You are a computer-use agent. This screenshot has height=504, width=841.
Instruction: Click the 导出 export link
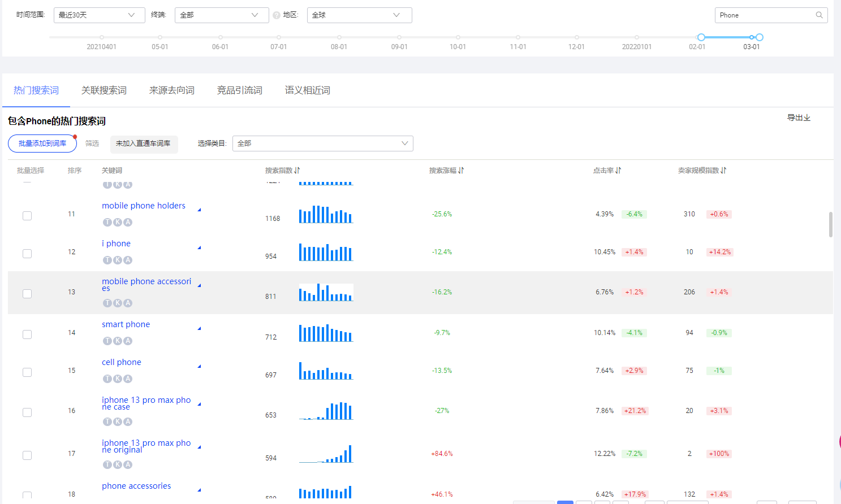pyautogui.click(x=799, y=118)
